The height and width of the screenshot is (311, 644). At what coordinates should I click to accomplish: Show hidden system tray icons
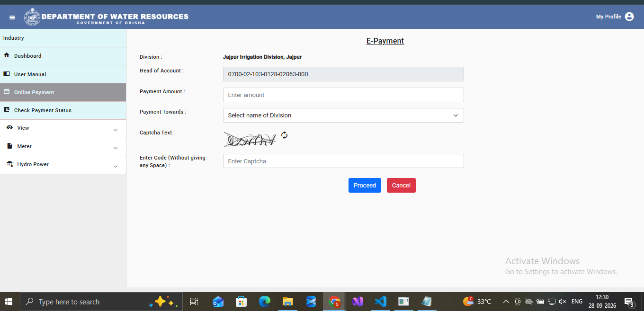(x=506, y=302)
